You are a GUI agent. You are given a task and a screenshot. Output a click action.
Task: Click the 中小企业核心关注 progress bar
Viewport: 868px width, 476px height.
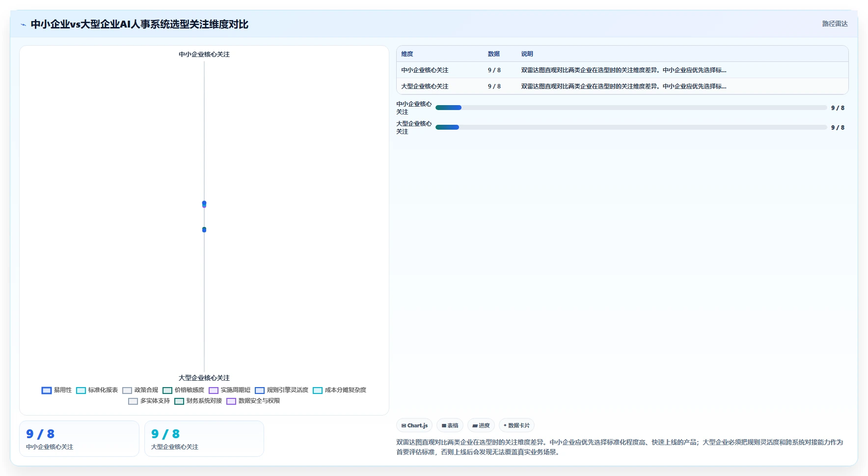631,108
